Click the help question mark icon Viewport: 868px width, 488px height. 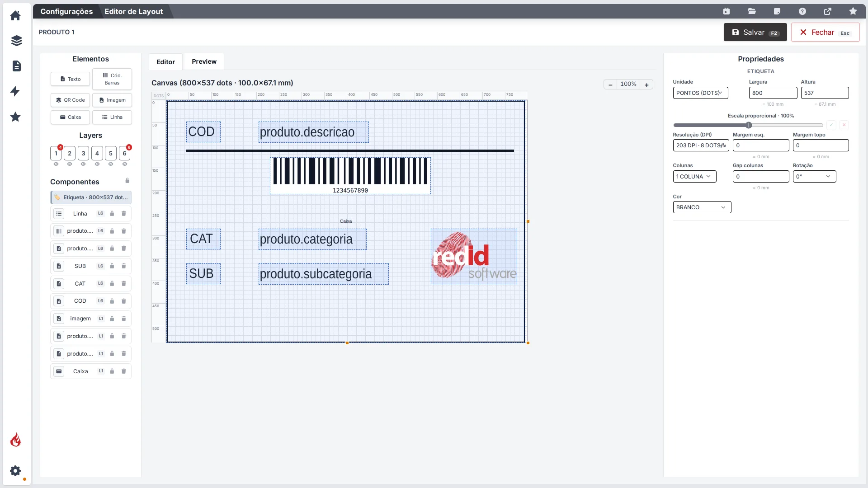pyautogui.click(x=802, y=11)
